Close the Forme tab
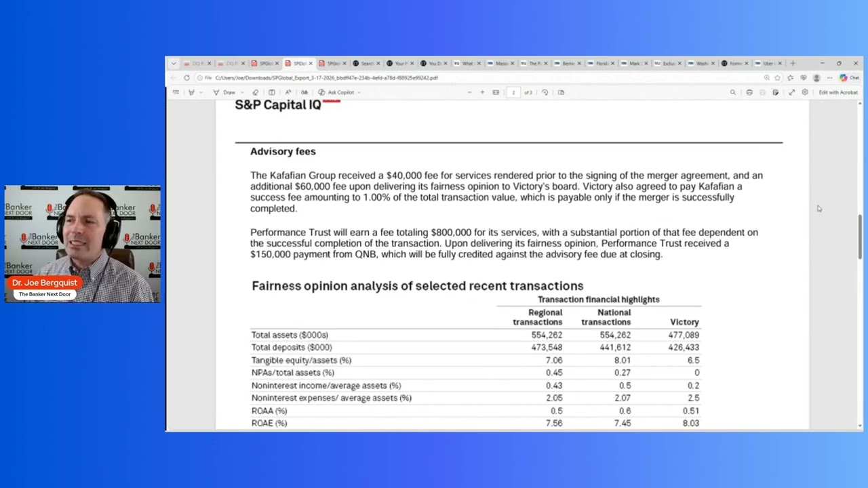868x488 pixels. (x=747, y=63)
